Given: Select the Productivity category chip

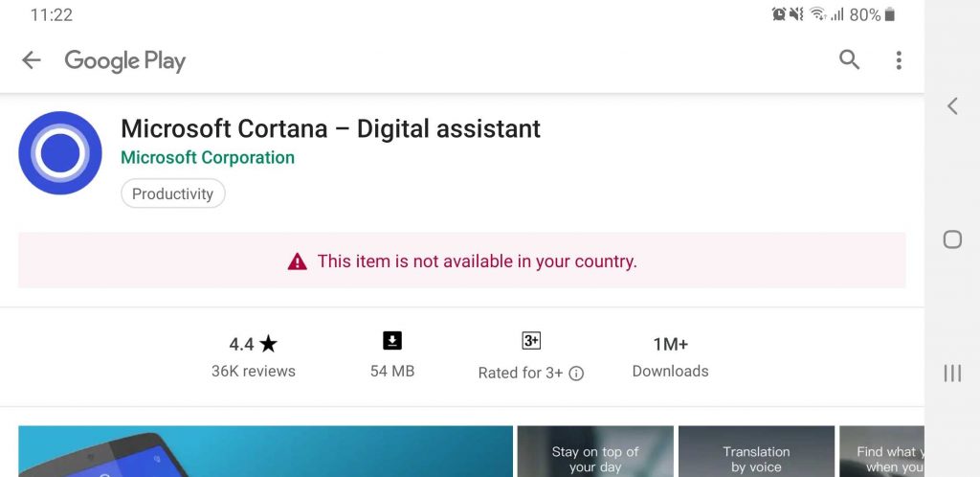Looking at the screenshot, I should [x=173, y=193].
